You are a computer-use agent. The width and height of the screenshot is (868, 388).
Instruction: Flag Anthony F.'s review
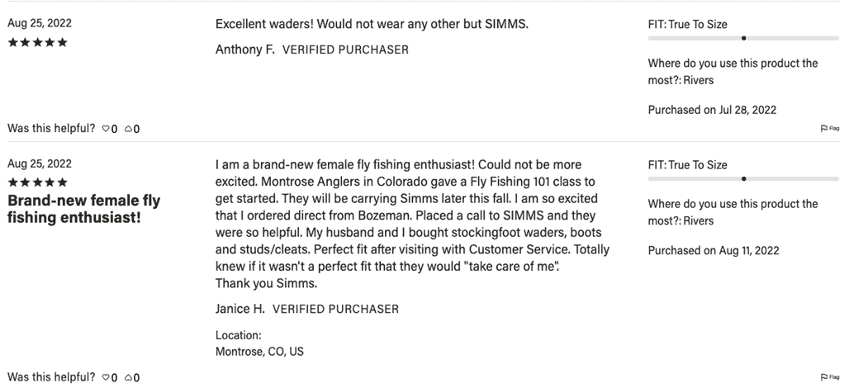(x=832, y=129)
